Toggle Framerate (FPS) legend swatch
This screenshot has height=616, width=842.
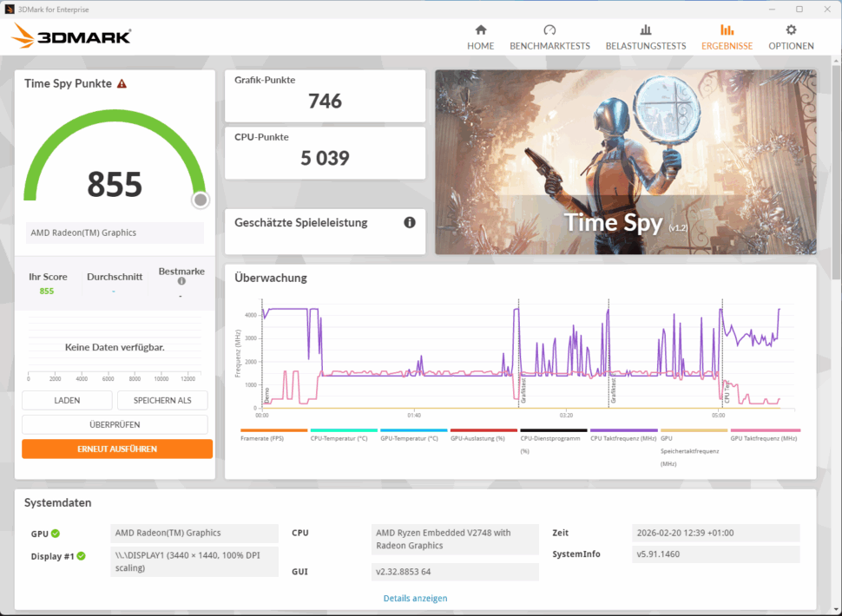pyautogui.click(x=273, y=430)
